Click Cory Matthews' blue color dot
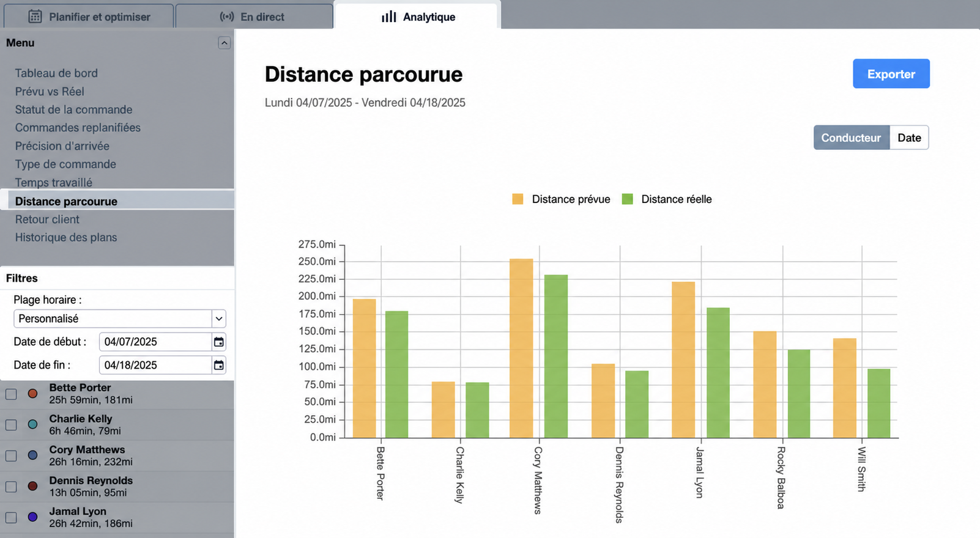Image resolution: width=980 pixels, height=538 pixels. 33,455
